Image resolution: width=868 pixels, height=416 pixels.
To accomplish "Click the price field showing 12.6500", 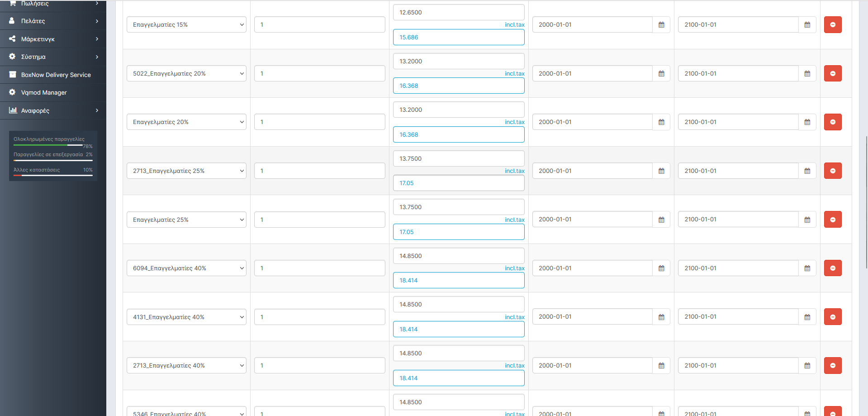I will click(x=458, y=12).
